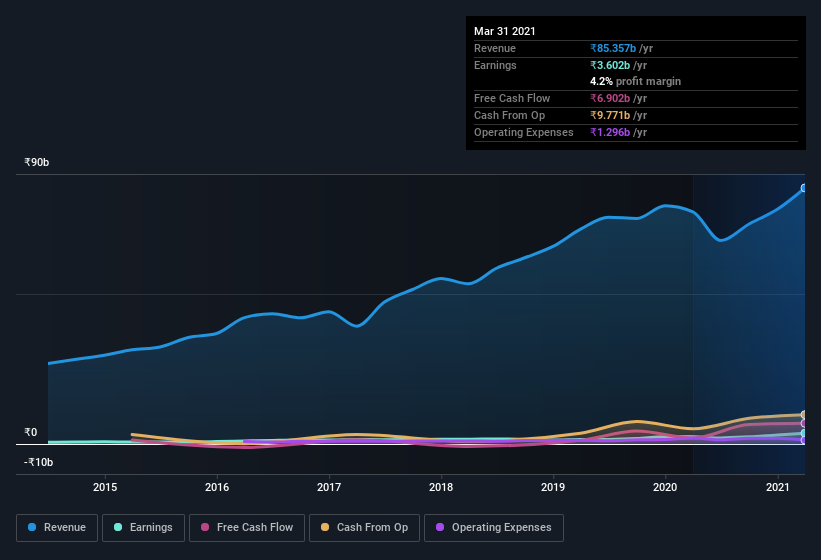Viewport: 821px width, 560px height.
Task: Click the ₹9.771b cash from op value
Action: 610,115
